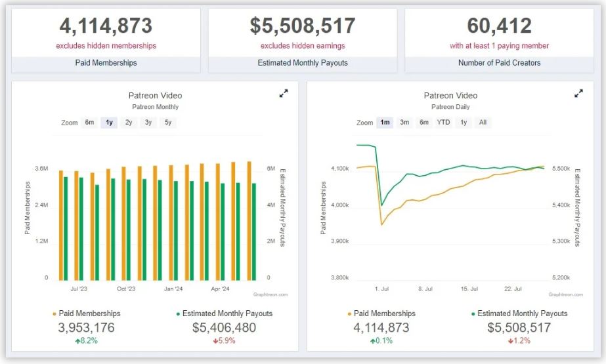Click the Jan '24 axis label
The image size is (606, 364).
pyautogui.click(x=173, y=289)
